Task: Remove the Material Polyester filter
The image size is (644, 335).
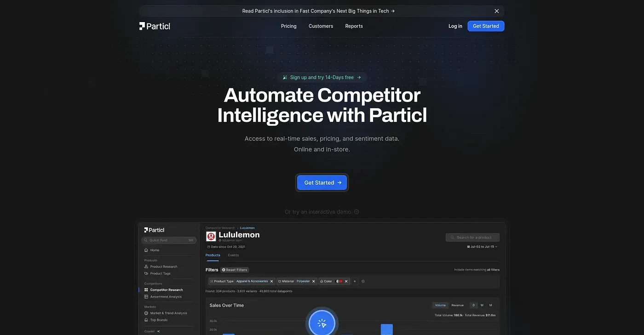Action: [314, 281]
